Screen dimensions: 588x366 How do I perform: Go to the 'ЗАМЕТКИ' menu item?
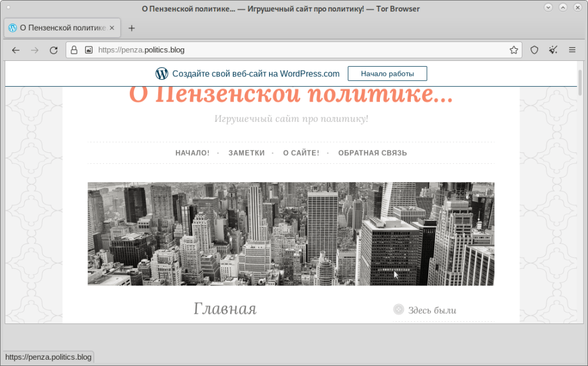tap(247, 153)
